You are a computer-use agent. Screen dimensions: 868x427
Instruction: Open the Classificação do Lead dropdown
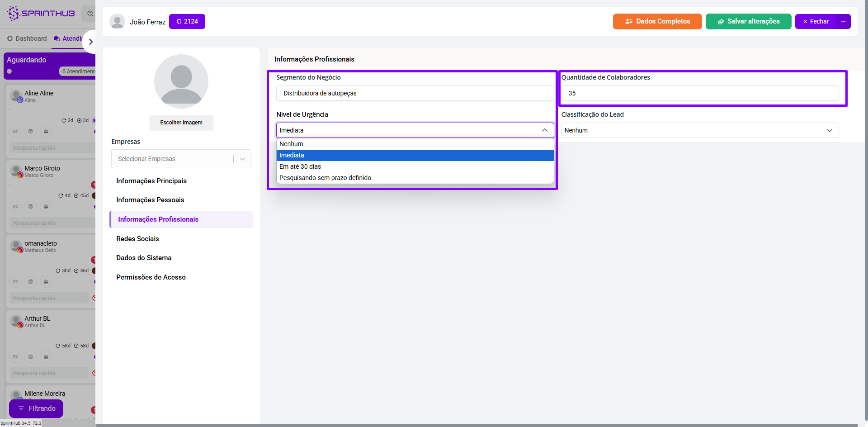(699, 130)
